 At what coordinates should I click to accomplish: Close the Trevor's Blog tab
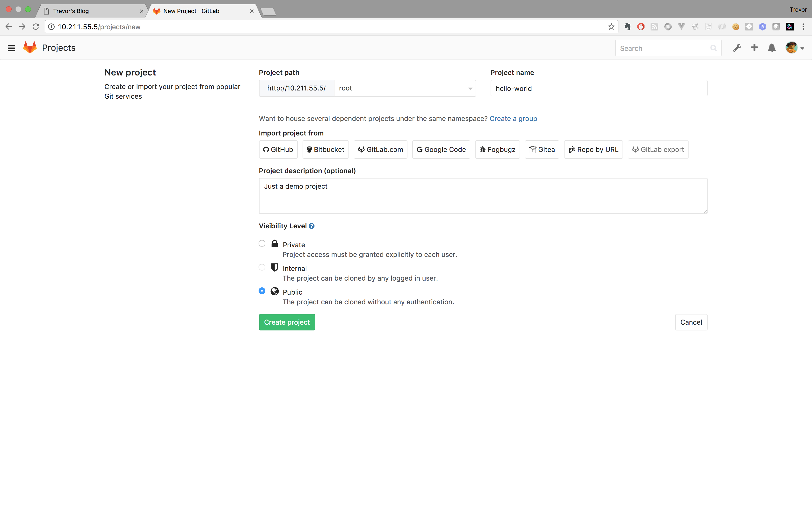pos(142,11)
